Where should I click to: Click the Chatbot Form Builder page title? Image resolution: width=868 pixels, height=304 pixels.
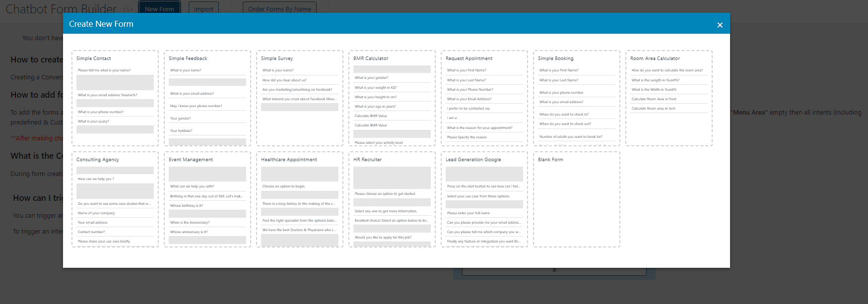click(61, 9)
